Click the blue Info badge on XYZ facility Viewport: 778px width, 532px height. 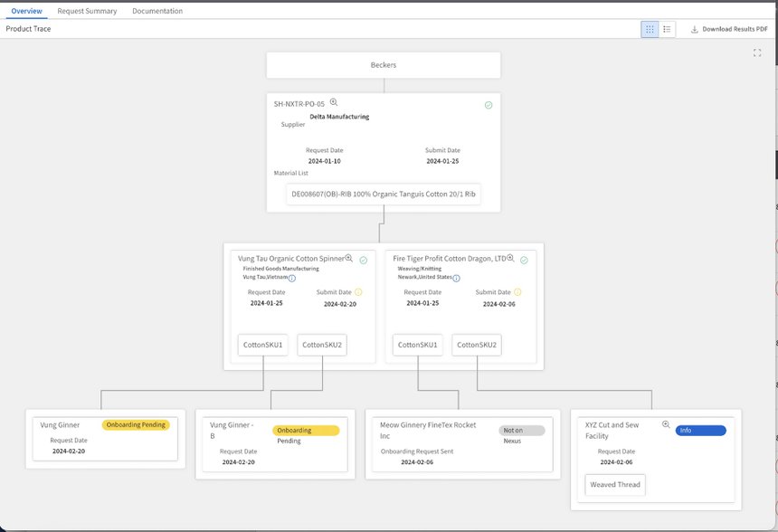700,431
